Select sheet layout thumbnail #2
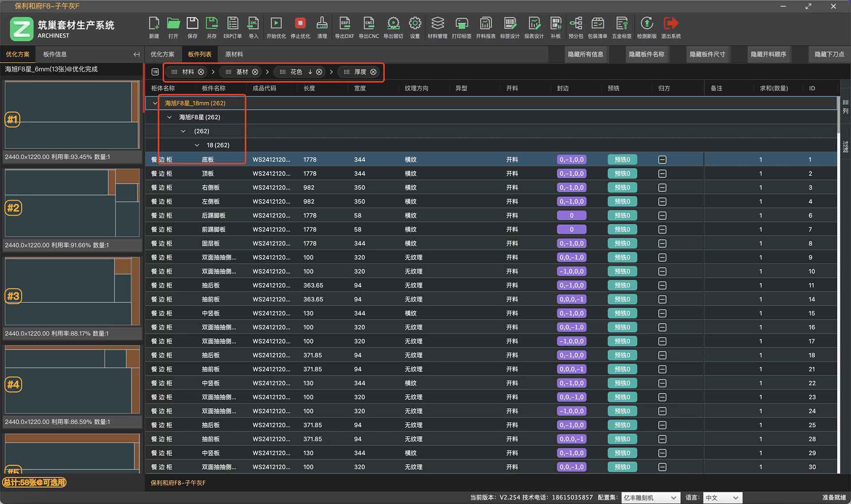This screenshot has height=504, width=851. tap(72, 203)
